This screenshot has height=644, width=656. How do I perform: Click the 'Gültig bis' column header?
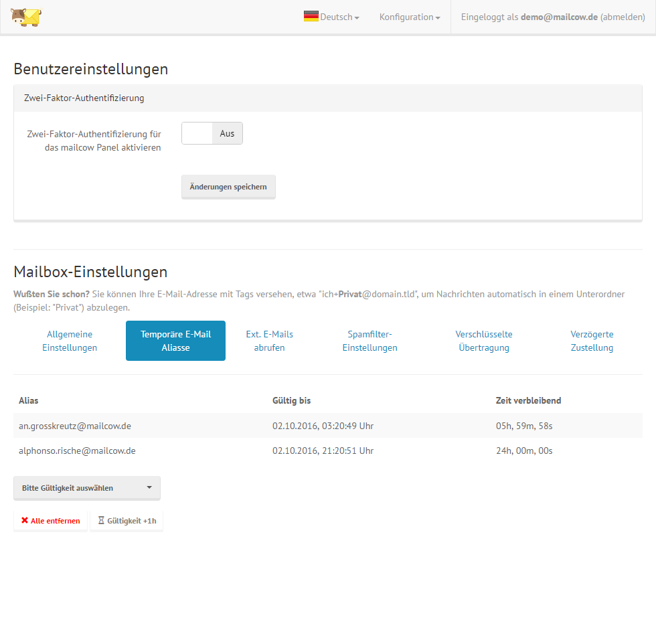click(291, 400)
